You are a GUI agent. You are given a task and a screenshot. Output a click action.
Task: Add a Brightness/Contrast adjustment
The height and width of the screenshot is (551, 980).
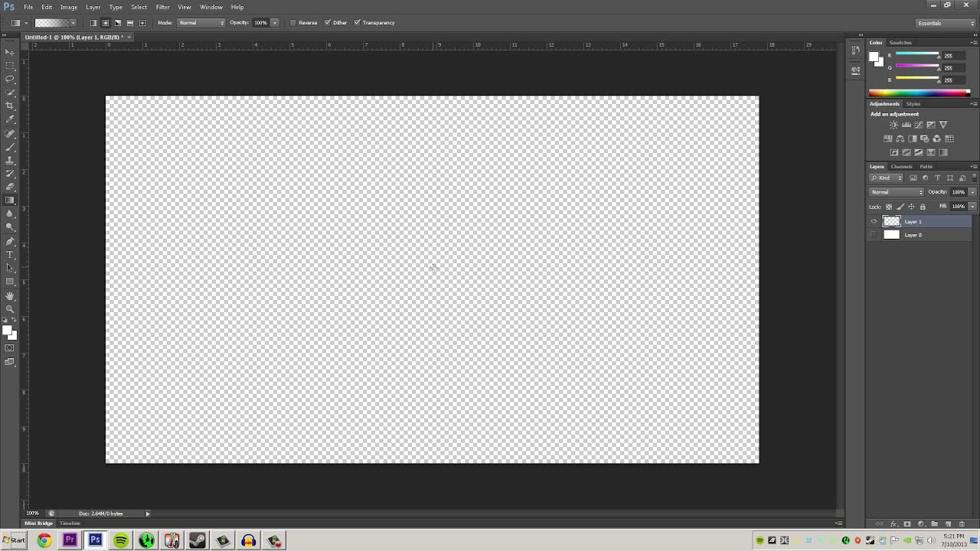[x=894, y=125]
